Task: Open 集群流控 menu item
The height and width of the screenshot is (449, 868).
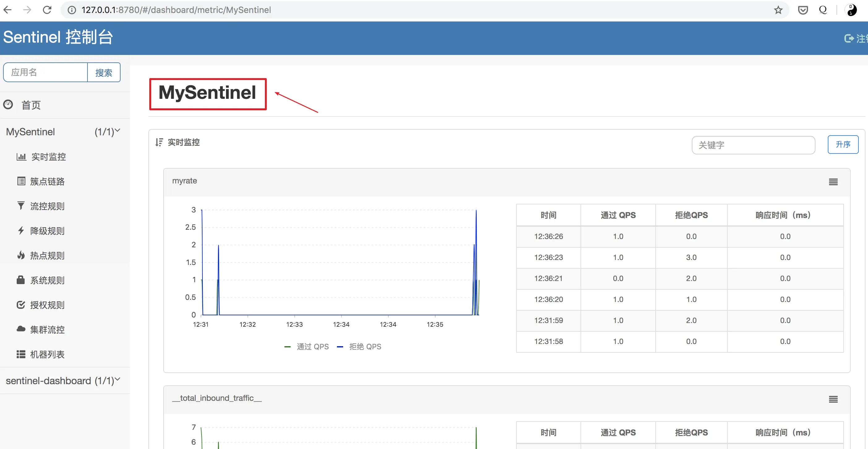Action: point(48,329)
